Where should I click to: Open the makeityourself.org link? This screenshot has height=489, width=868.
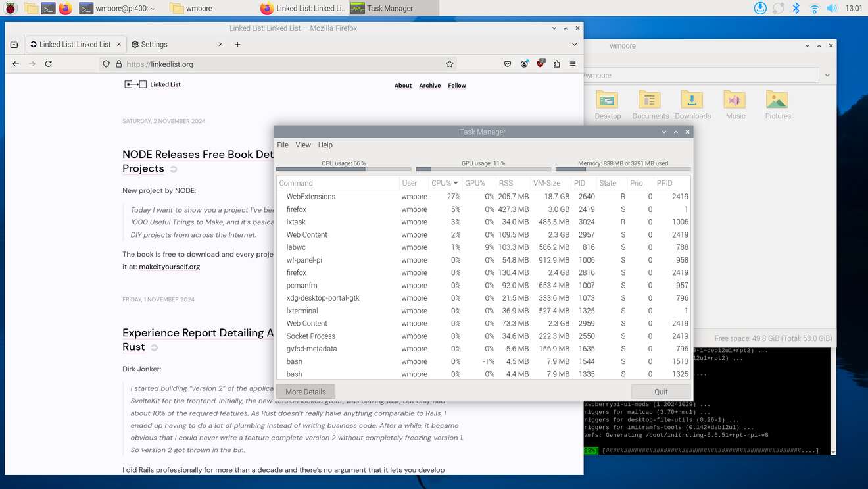tap(169, 267)
